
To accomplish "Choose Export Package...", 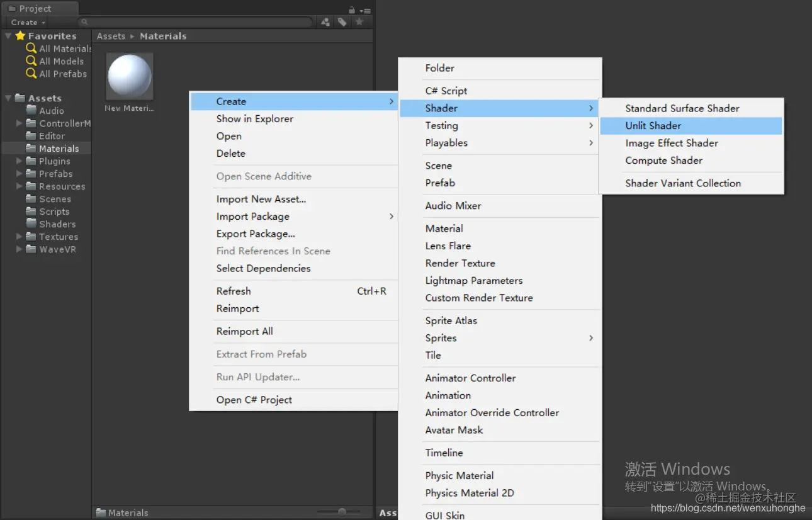I will coord(294,234).
